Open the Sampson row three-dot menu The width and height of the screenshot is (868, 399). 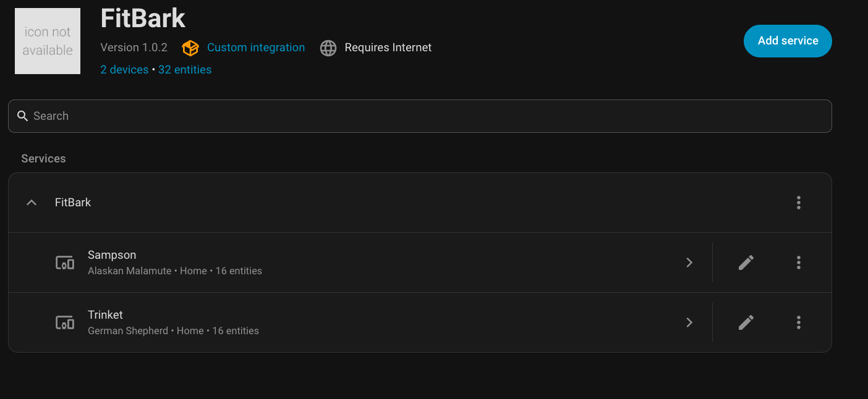point(799,262)
